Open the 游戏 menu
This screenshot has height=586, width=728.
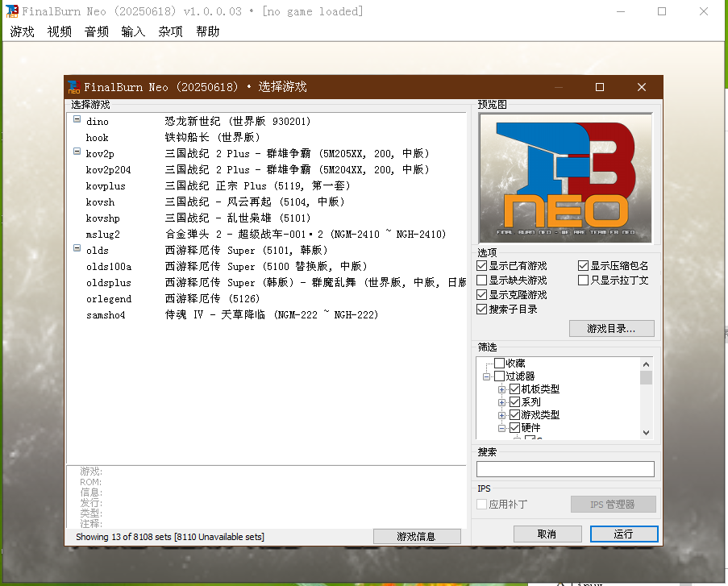(23, 31)
